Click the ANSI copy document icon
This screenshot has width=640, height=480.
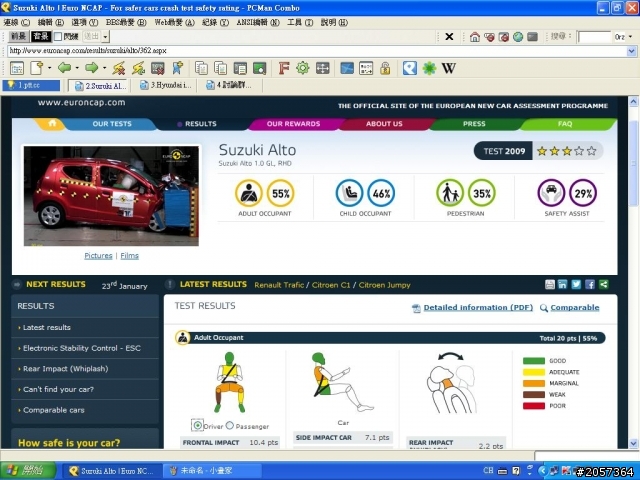[x=240, y=68]
